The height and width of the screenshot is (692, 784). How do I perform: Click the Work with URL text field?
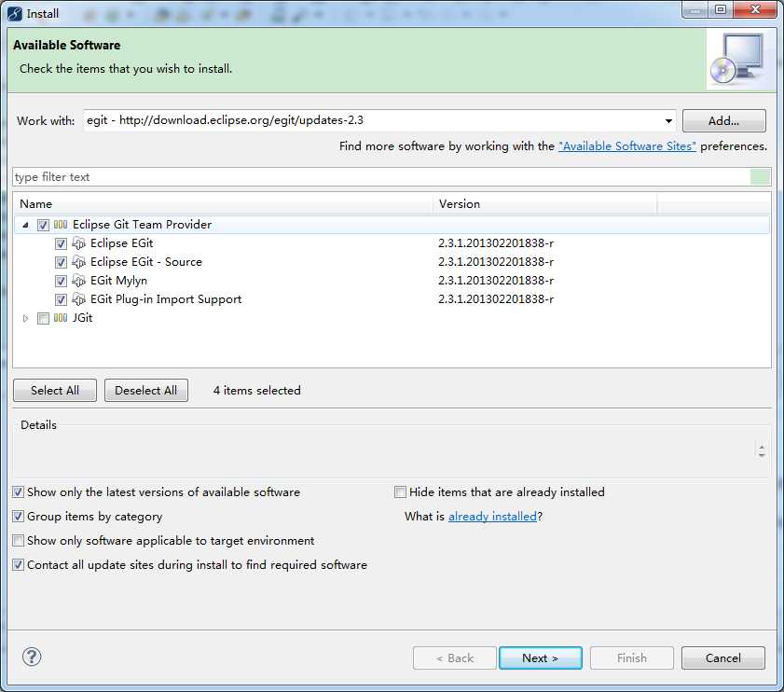tap(372, 120)
